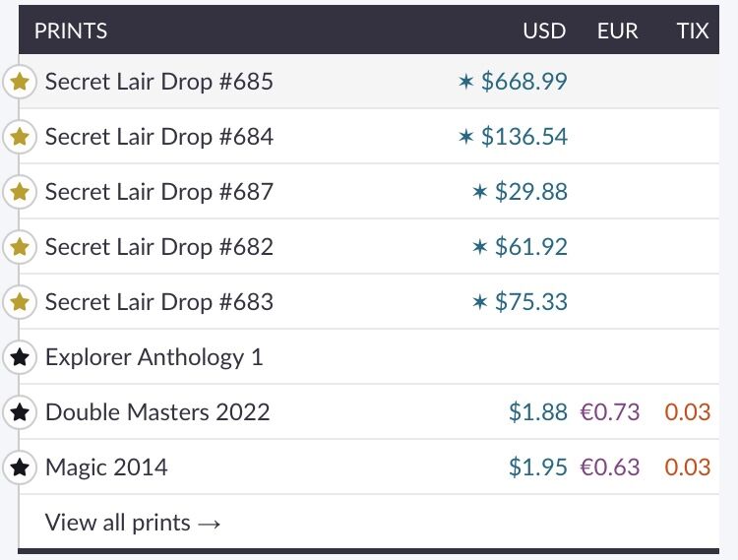
Task: Click View all prints link
Action: (x=133, y=523)
